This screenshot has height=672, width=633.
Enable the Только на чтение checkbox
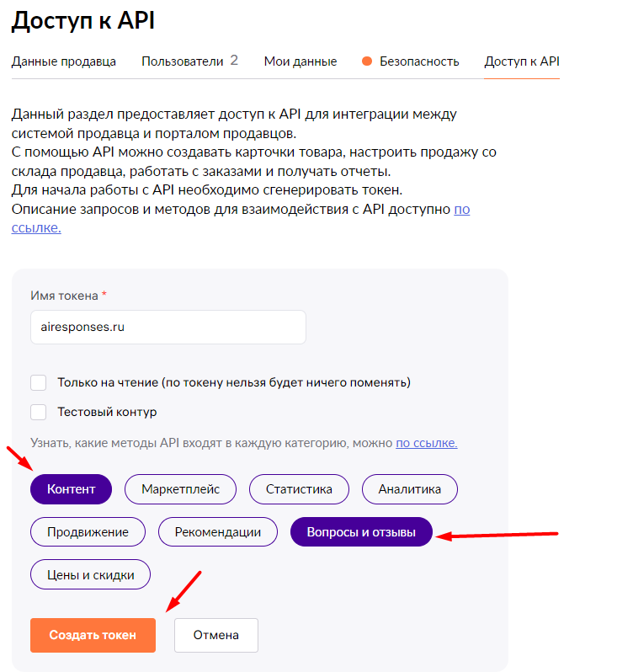click(39, 383)
